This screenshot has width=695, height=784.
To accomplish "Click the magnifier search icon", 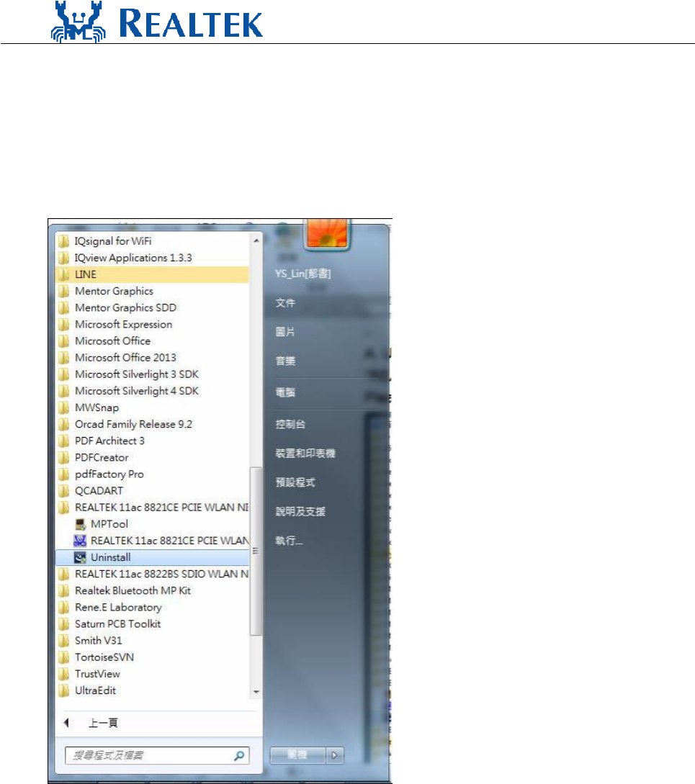I will pos(239,755).
